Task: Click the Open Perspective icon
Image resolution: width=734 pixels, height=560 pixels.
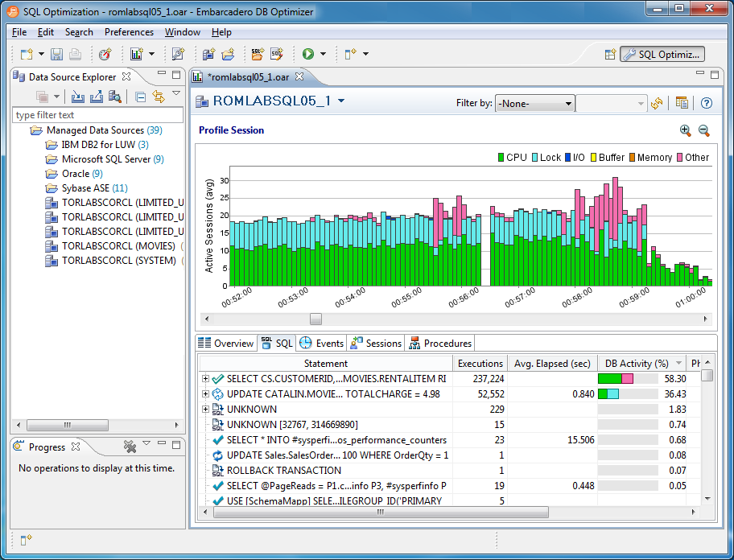Action: click(x=610, y=54)
